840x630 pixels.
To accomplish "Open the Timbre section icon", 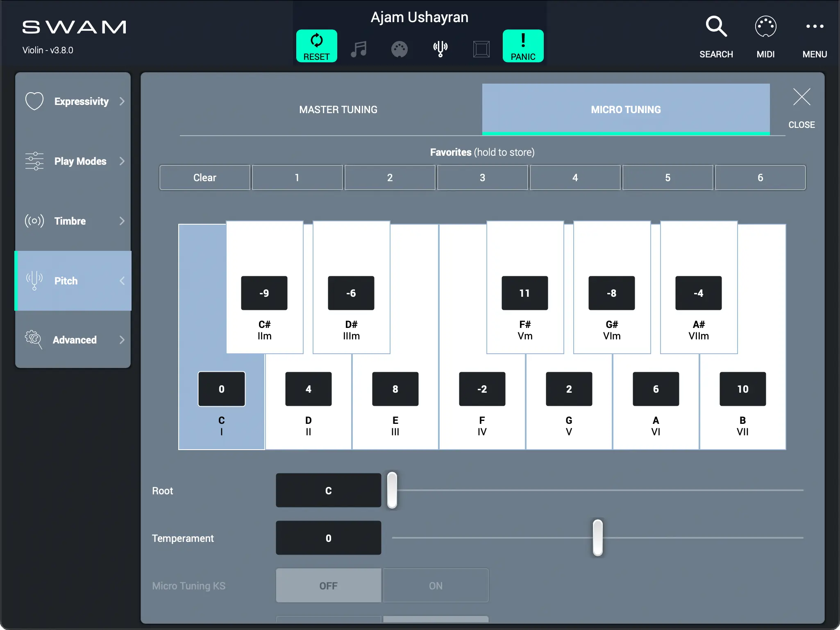I will pos(34,221).
